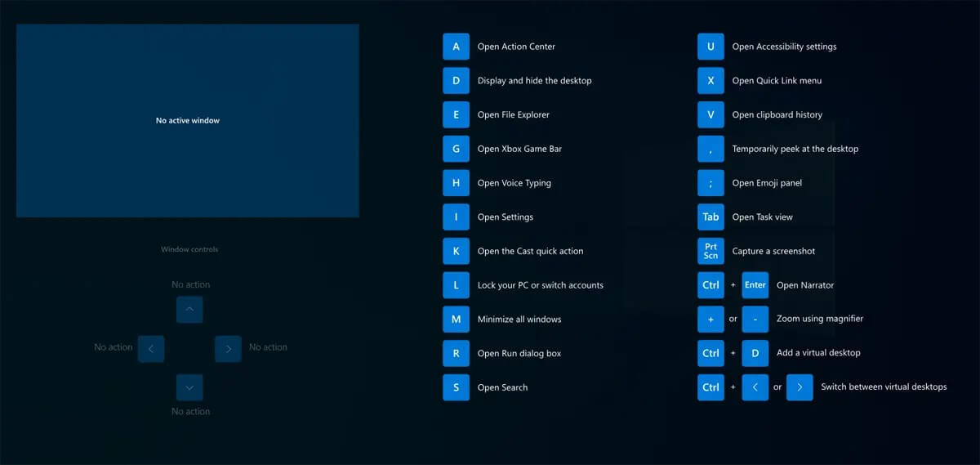Select Open the Cast quick action text

[531, 251]
